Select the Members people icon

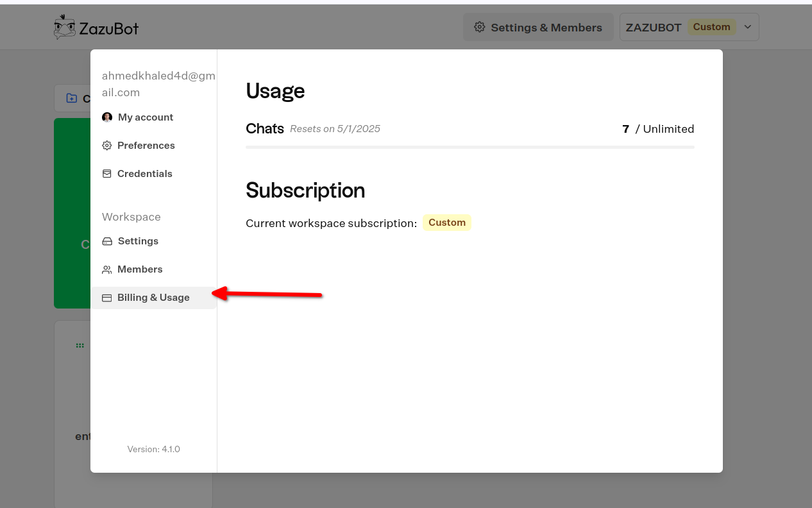click(x=106, y=269)
